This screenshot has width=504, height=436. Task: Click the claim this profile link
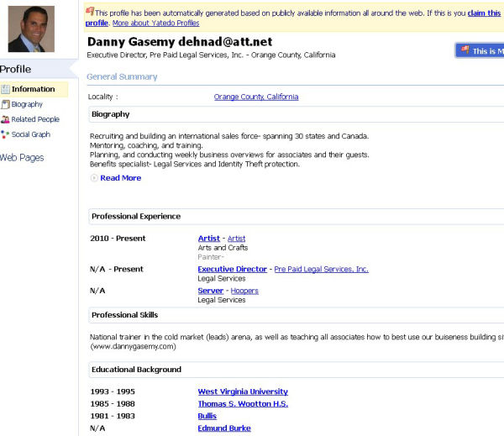[485, 13]
